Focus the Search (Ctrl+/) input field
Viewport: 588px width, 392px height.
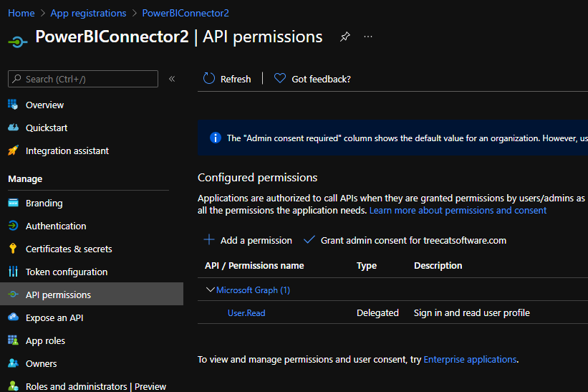coord(83,79)
